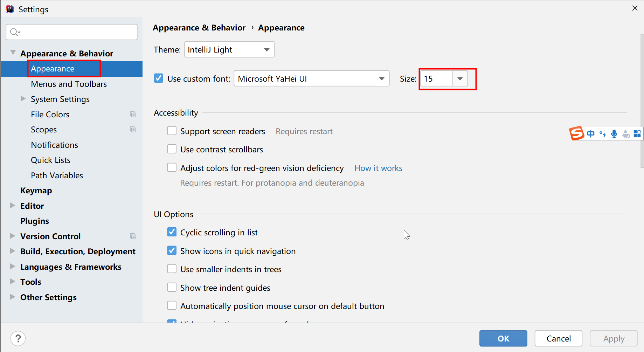Expand the Version Control node

coord(13,236)
